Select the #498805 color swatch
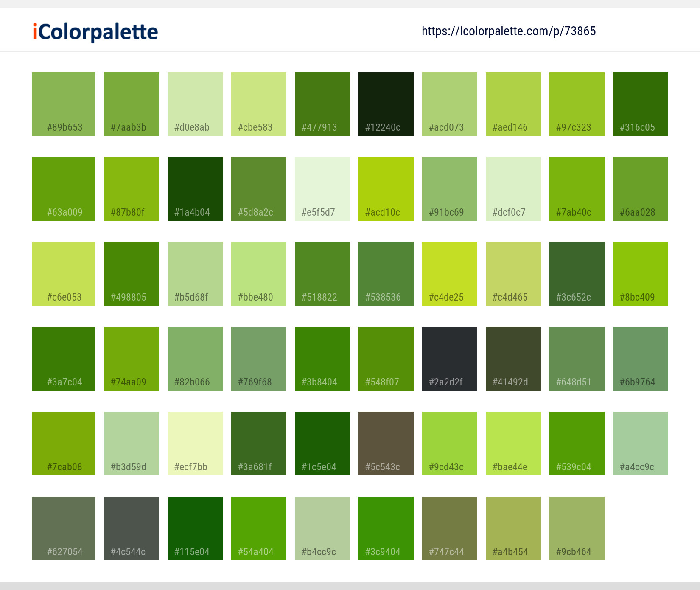This screenshot has width=700, height=590. point(132,274)
